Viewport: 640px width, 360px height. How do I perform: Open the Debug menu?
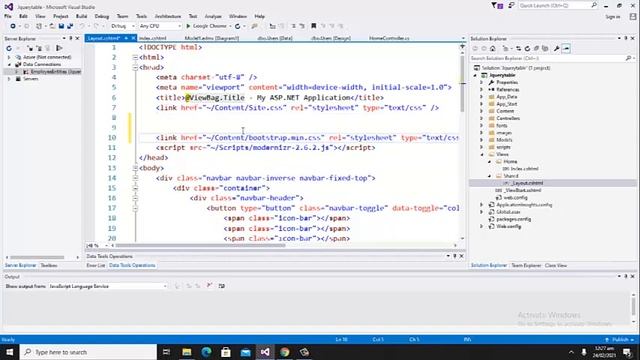coord(102,16)
